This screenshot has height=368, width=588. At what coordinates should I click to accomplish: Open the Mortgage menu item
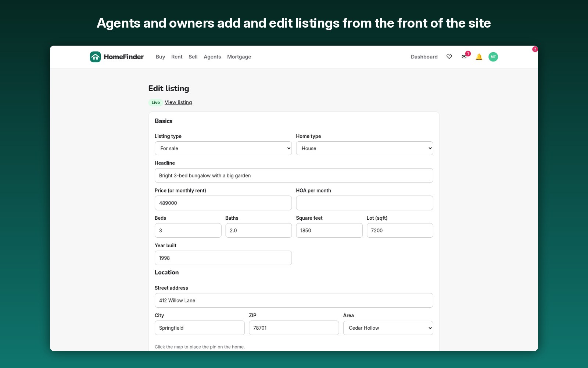(239, 57)
